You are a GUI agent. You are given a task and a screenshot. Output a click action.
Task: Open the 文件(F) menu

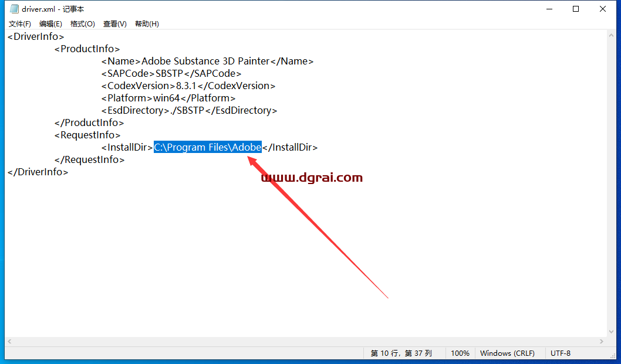[x=20, y=23]
